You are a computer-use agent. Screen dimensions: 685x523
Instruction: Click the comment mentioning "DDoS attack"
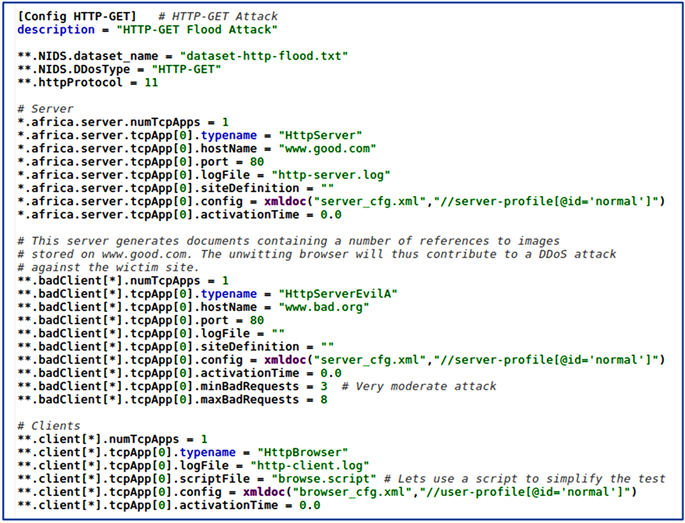[317, 254]
